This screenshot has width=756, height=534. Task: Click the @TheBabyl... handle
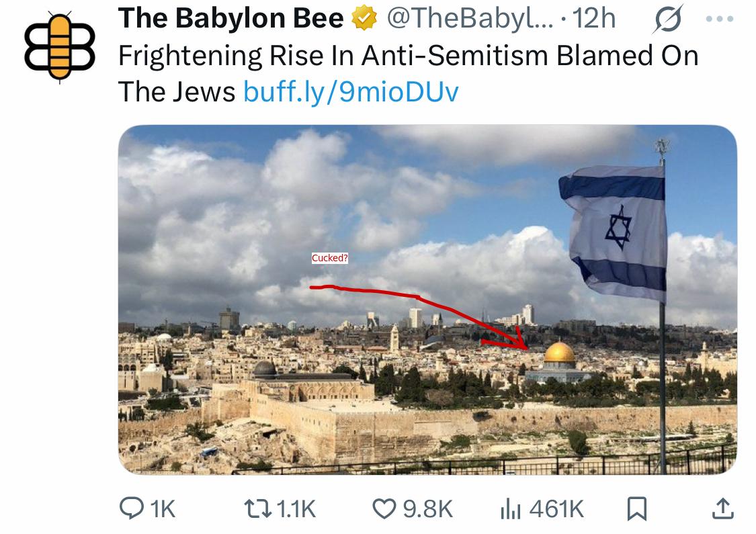pos(470,18)
